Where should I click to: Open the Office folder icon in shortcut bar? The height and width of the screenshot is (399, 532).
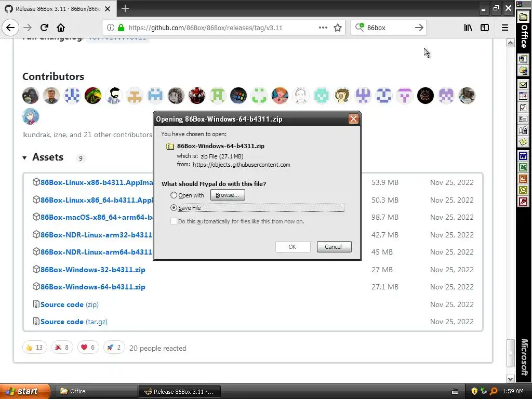pyautogui.click(x=523, y=17)
